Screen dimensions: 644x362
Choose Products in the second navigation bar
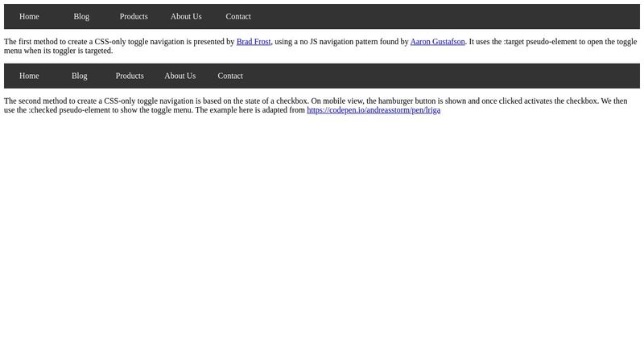click(130, 76)
